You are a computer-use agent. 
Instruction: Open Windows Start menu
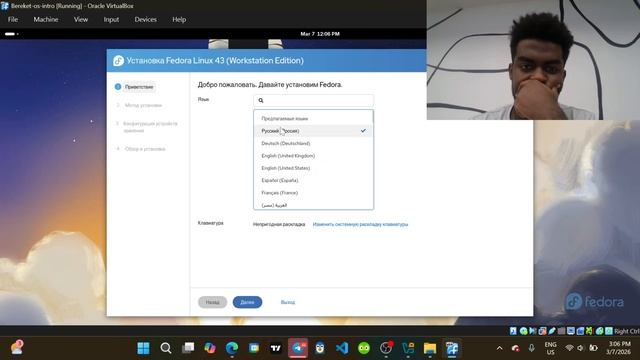(x=143, y=348)
